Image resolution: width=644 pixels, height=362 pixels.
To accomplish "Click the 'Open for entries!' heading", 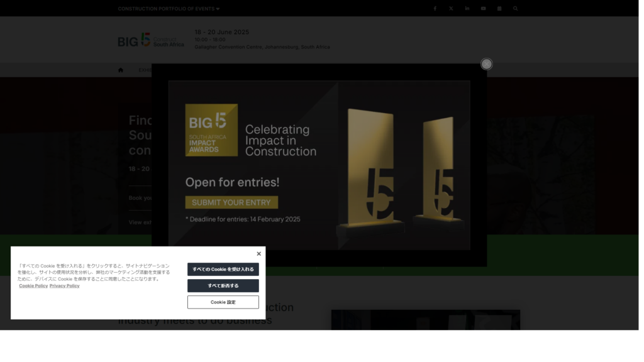I will pos(233,182).
